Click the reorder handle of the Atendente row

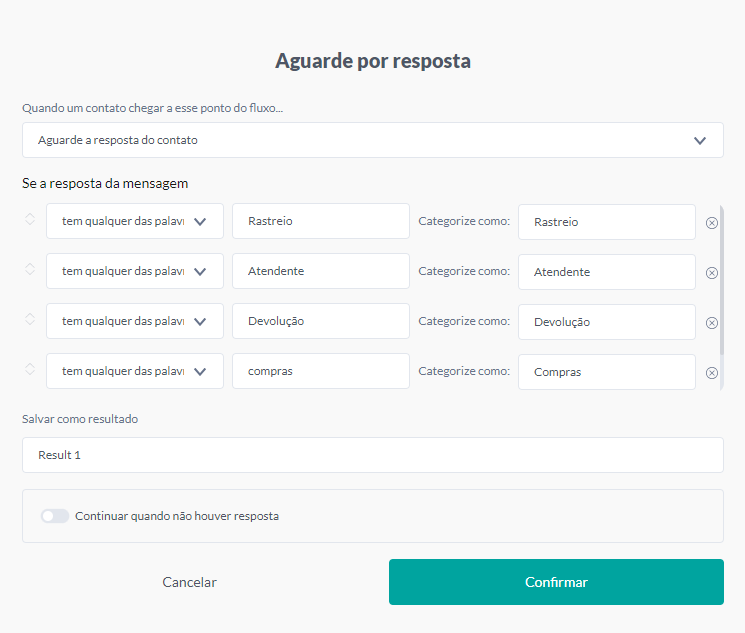30,269
